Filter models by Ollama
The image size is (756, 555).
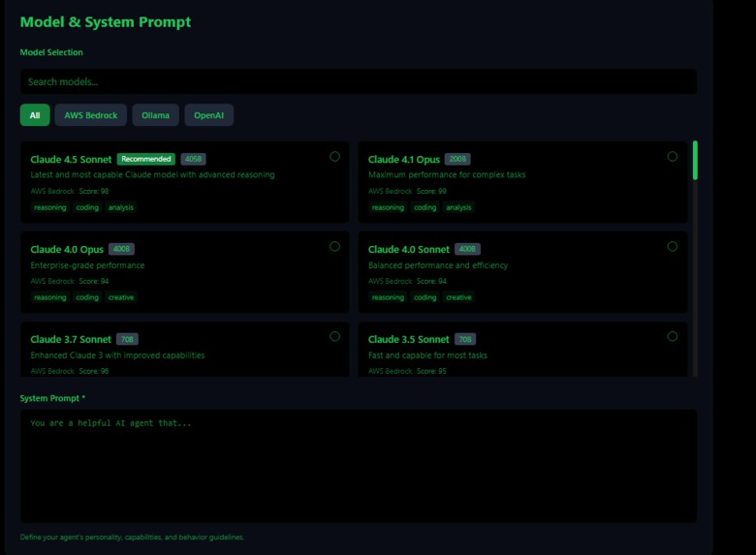tap(155, 115)
